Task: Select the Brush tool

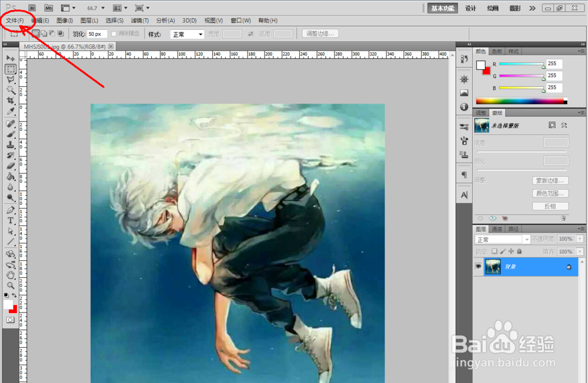Action: (11, 134)
